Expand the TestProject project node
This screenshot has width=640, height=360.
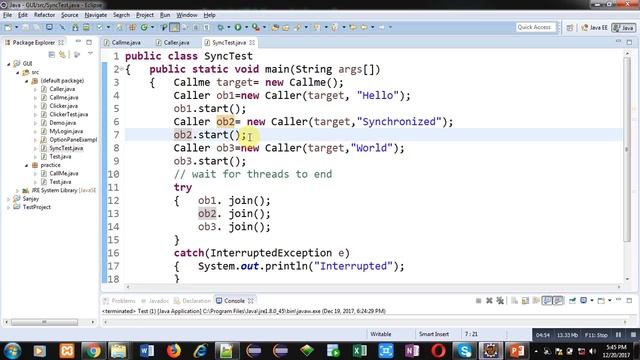pos(9,207)
